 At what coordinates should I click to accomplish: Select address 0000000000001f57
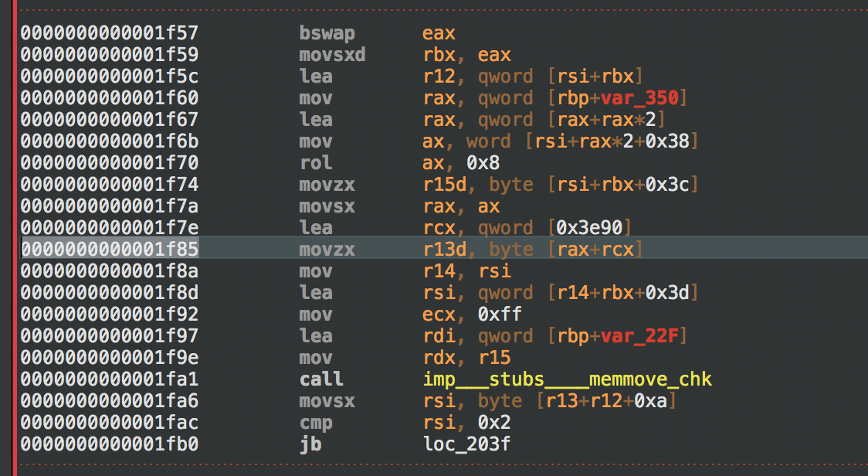110,33
